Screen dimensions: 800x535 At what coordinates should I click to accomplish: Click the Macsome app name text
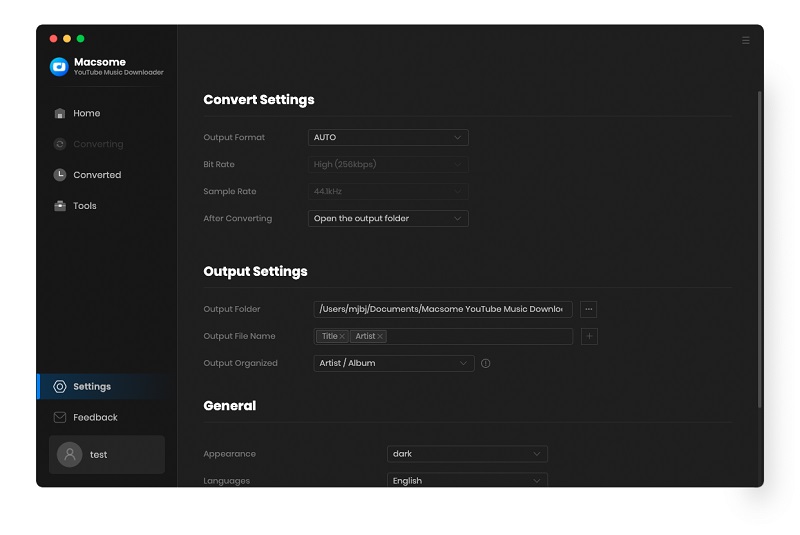click(100, 62)
